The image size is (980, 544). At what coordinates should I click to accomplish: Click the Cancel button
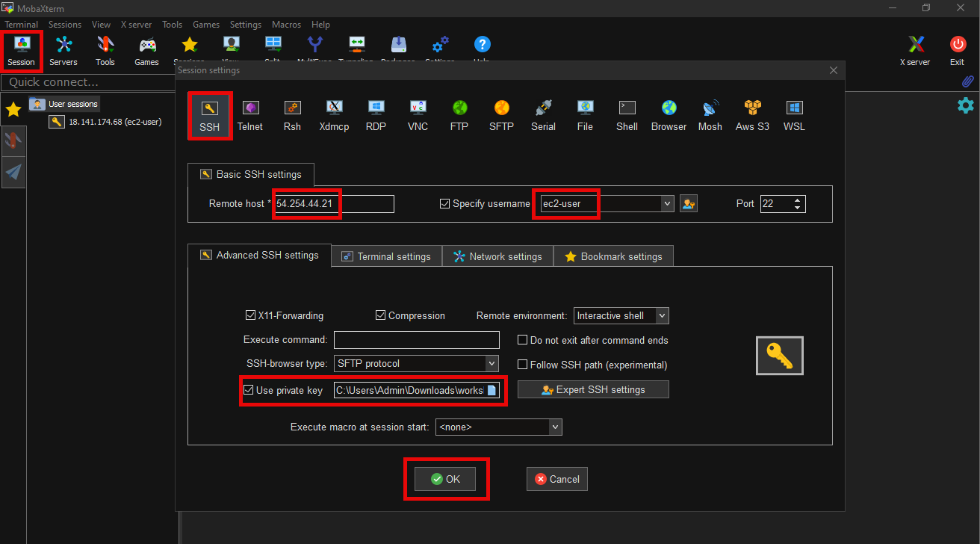557,479
